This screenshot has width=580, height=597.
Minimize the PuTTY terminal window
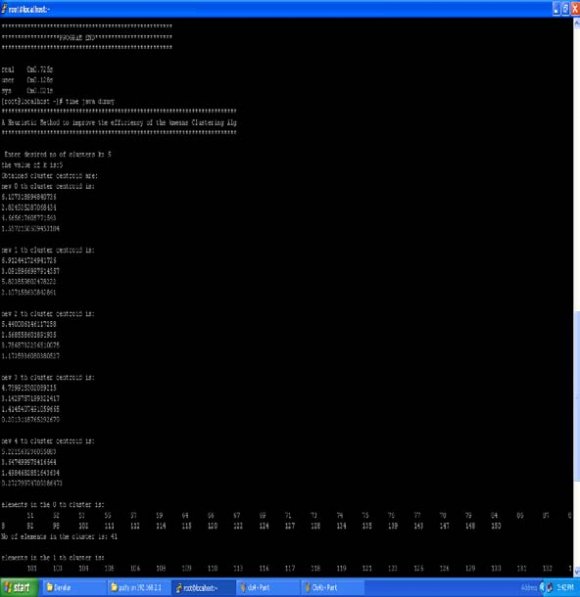pyautogui.click(x=556, y=9)
